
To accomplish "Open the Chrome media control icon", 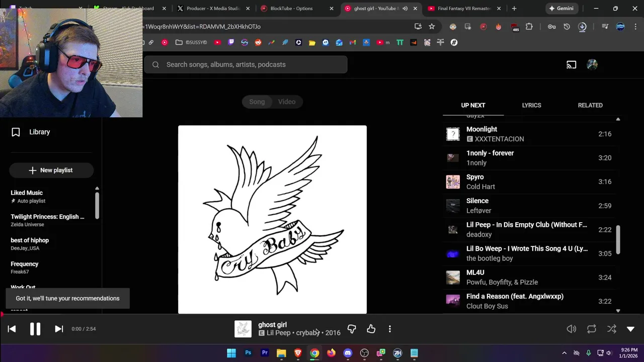I will coord(605,27).
